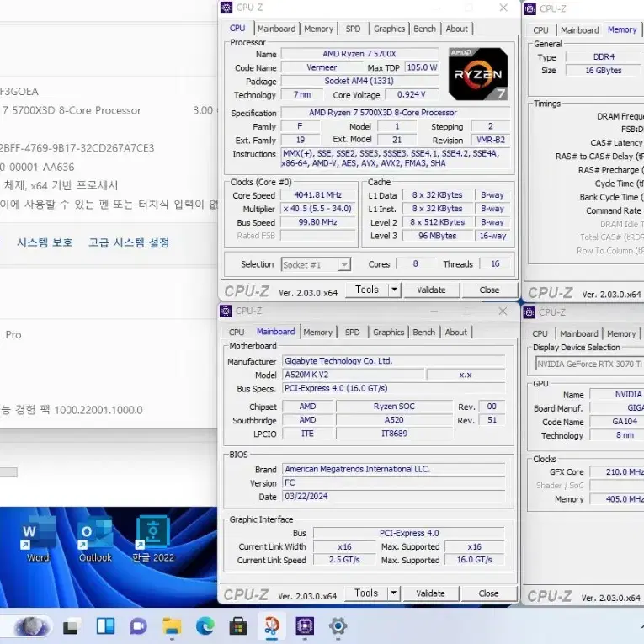
Task: Click Validate button in the Mainboard window
Action: coord(430,593)
